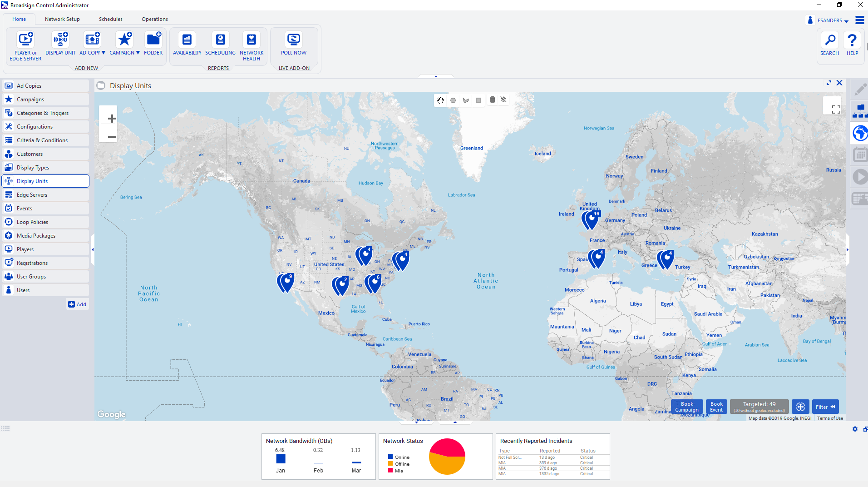Collapse the left sidebar panel arrow
This screenshot has height=487, width=868.
93,249
